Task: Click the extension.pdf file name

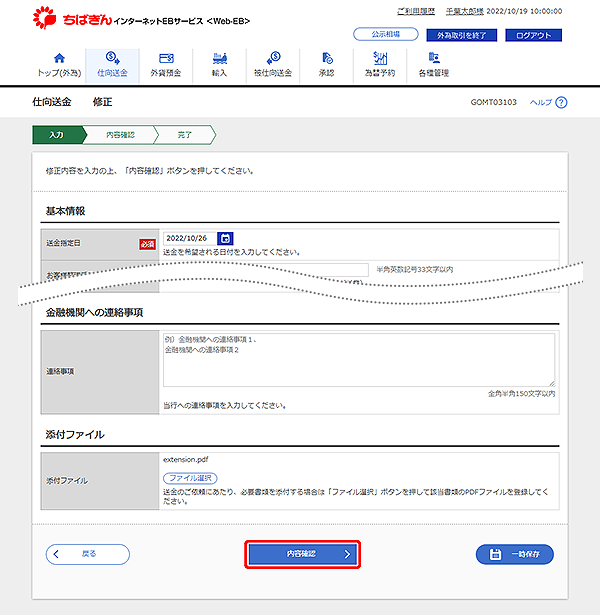Action: [x=185, y=459]
